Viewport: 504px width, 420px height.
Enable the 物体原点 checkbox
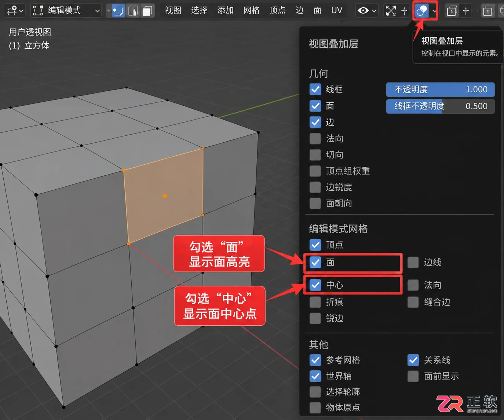click(x=315, y=407)
